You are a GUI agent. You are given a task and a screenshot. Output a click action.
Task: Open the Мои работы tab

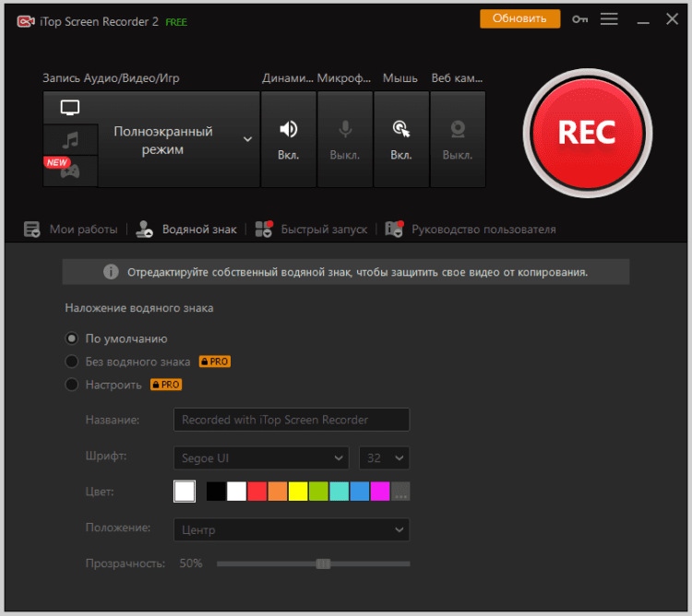coord(83,230)
